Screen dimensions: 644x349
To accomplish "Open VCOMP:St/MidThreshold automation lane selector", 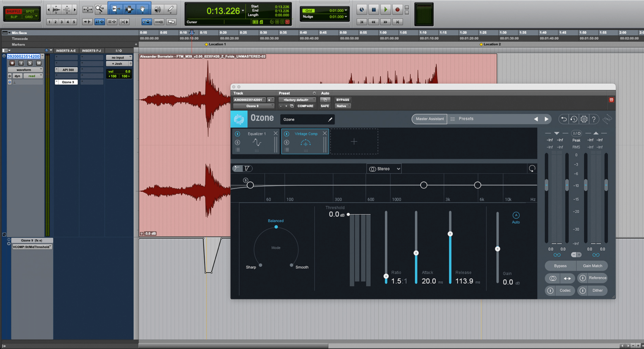I will coord(32,247).
